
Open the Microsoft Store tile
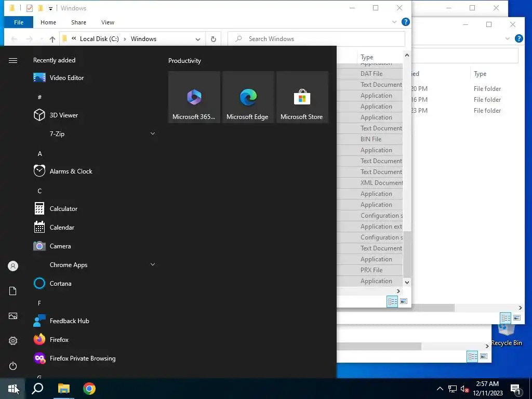(302, 97)
